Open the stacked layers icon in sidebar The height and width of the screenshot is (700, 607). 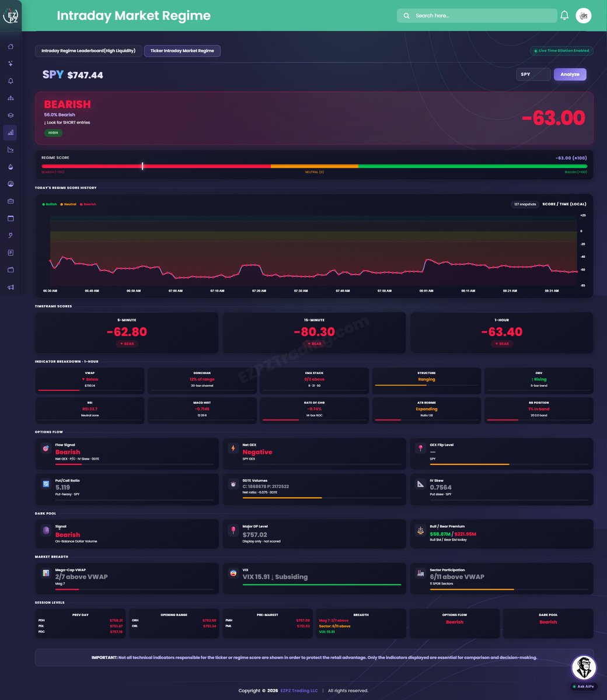(x=11, y=116)
